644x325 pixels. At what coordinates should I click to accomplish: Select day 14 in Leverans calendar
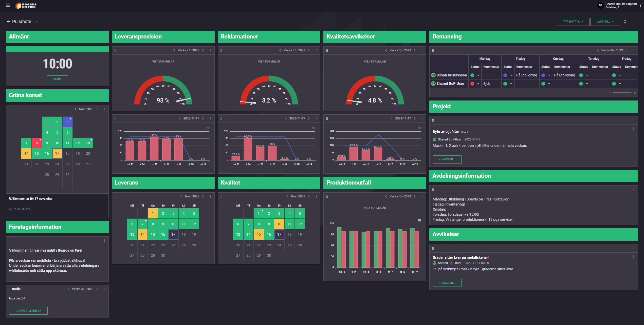click(142, 234)
